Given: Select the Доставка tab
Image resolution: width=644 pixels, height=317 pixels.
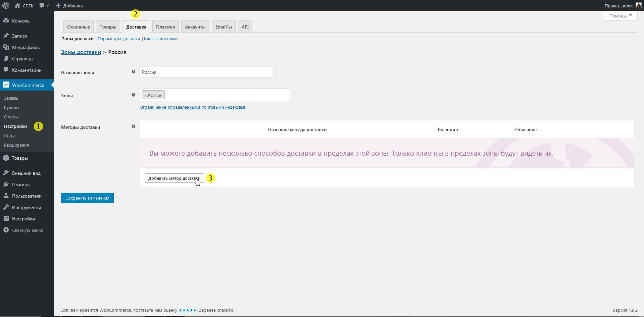Looking at the screenshot, I should [x=136, y=27].
